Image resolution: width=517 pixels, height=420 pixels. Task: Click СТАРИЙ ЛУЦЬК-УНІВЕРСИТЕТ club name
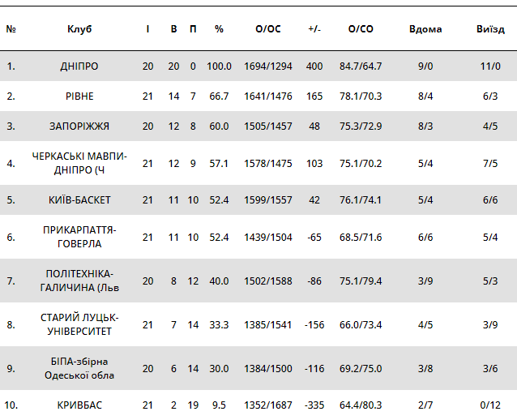coord(79,324)
